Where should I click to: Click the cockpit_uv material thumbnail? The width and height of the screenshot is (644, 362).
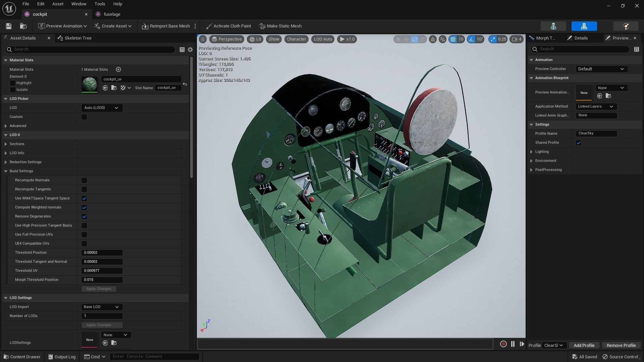89,84
